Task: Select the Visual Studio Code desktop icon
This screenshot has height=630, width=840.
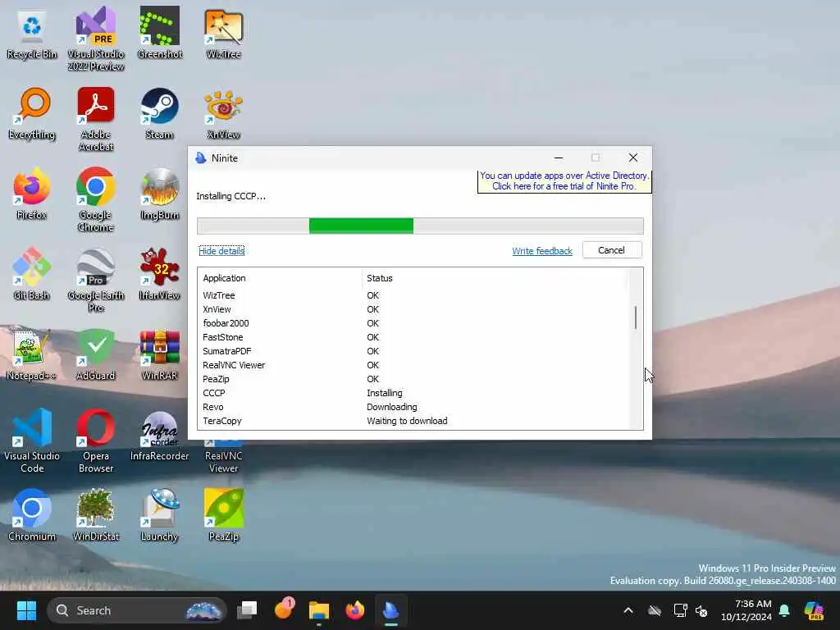Action: point(32,441)
